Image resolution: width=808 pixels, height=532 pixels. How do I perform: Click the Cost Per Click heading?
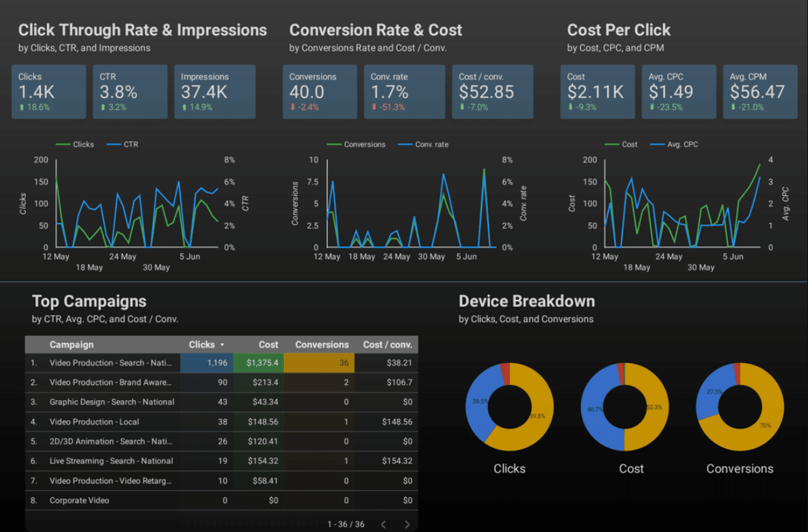coord(619,30)
